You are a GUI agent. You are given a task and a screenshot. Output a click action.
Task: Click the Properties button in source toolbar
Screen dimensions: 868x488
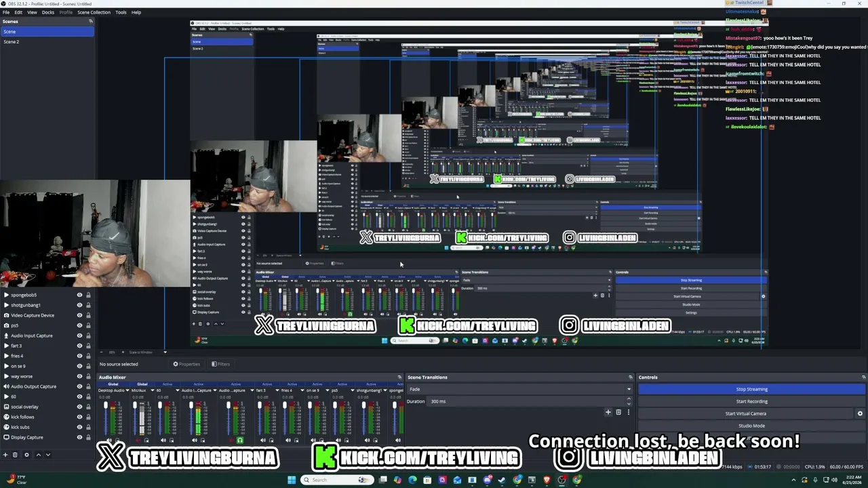click(186, 364)
